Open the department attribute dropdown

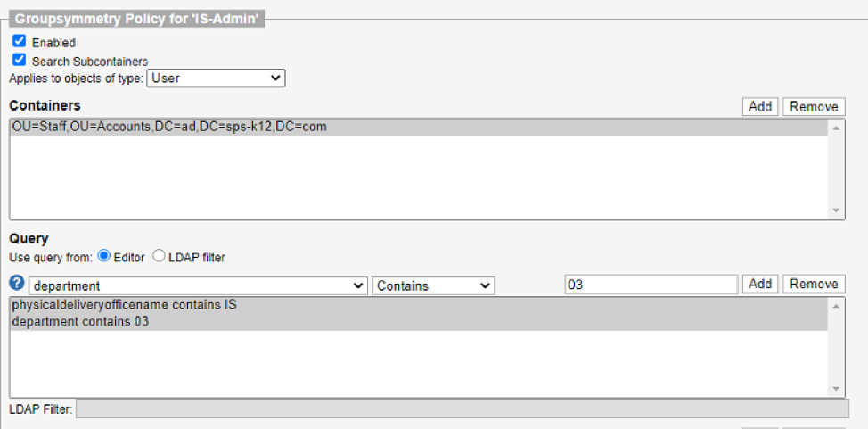coord(198,285)
